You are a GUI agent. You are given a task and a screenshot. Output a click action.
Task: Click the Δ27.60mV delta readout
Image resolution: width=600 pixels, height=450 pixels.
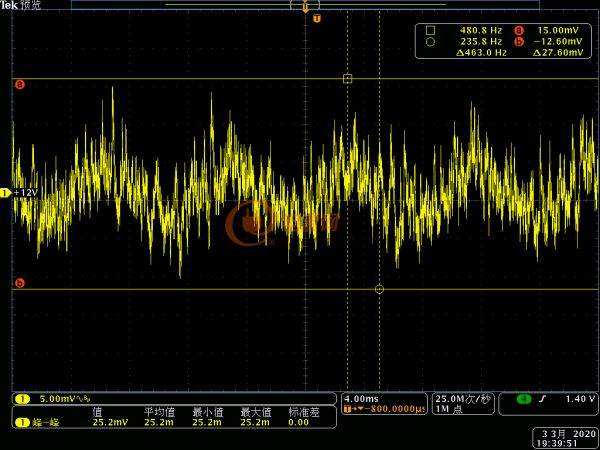point(558,52)
